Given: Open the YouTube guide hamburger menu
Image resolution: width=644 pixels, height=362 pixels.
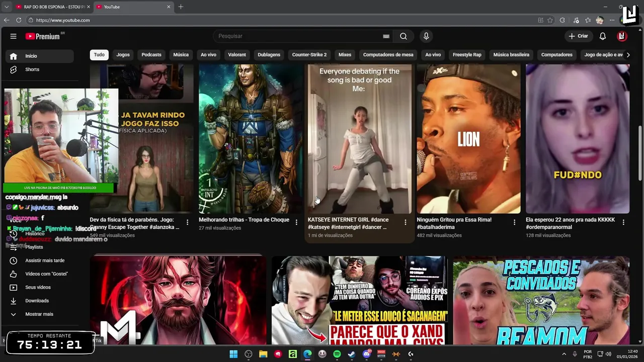Looking at the screenshot, I should [x=14, y=36].
